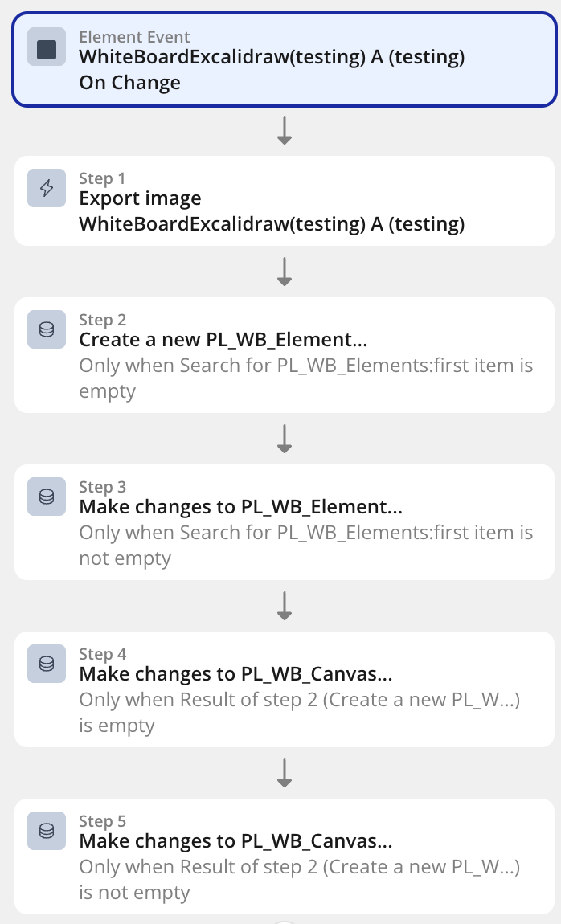The width and height of the screenshot is (561, 924).
Task: Open Step 1 Export image action
Action: click(x=285, y=201)
